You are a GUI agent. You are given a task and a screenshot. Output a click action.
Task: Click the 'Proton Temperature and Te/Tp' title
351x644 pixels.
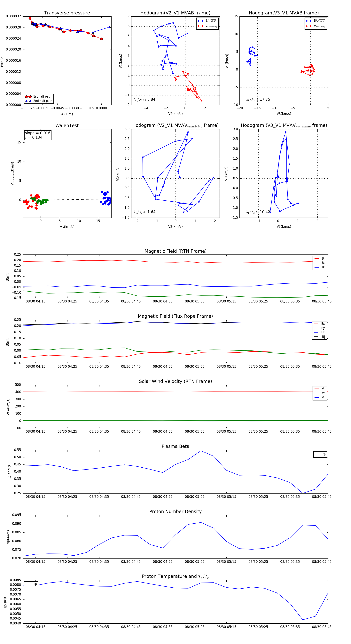[x=175, y=576]
